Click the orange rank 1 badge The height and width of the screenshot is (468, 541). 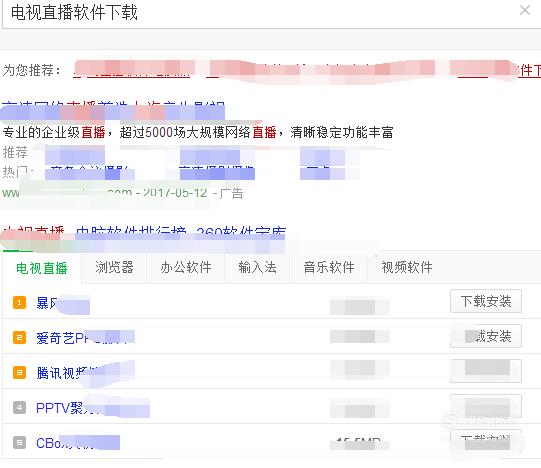(x=19, y=303)
